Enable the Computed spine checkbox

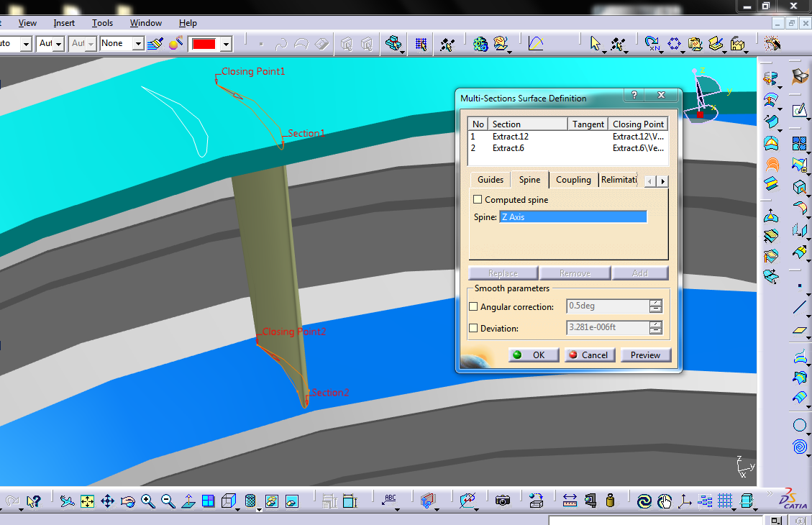(x=478, y=199)
